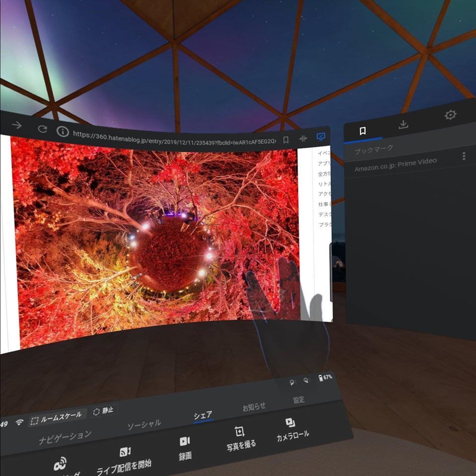Open the downloads tab in side panel
The height and width of the screenshot is (476, 476).
[403, 124]
